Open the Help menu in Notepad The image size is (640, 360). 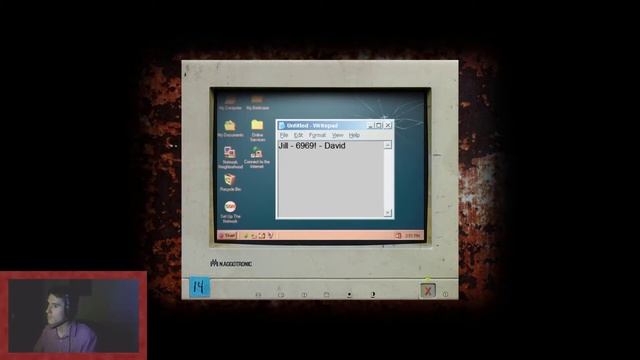click(354, 135)
